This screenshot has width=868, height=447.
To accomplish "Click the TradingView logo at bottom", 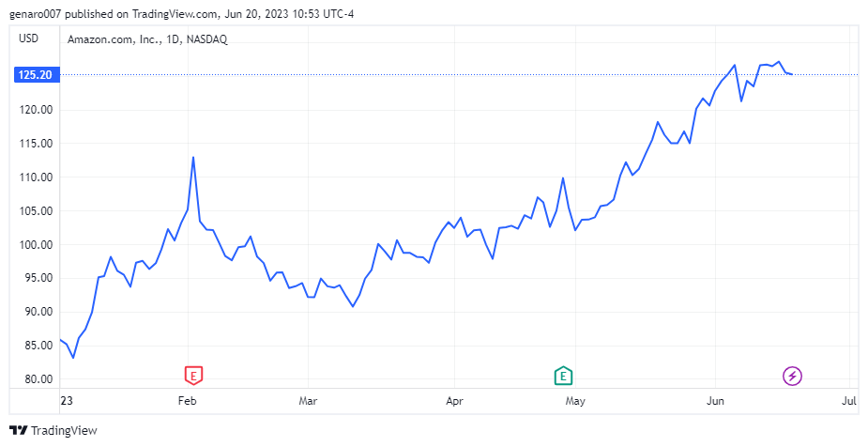I will tap(53, 430).
